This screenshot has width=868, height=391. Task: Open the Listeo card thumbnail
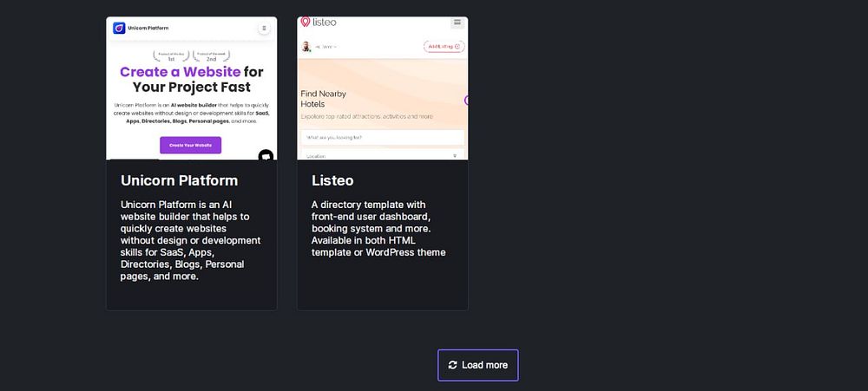383,88
